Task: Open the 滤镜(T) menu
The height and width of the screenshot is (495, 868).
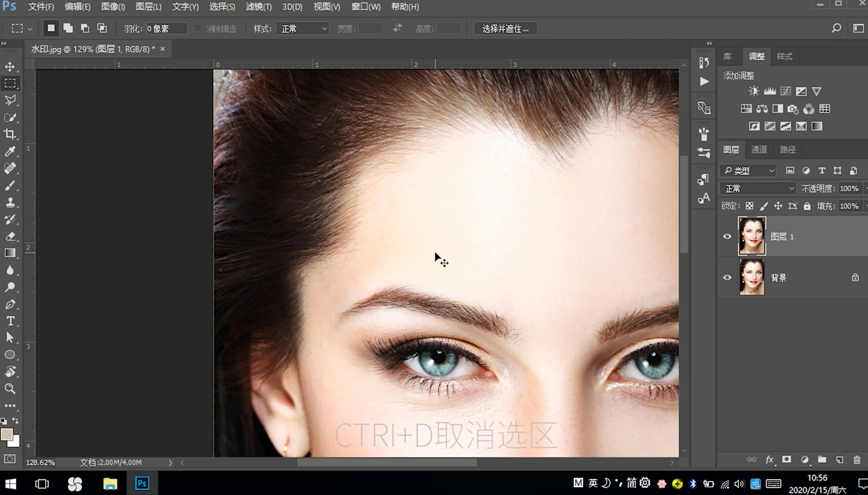Action: tap(259, 6)
